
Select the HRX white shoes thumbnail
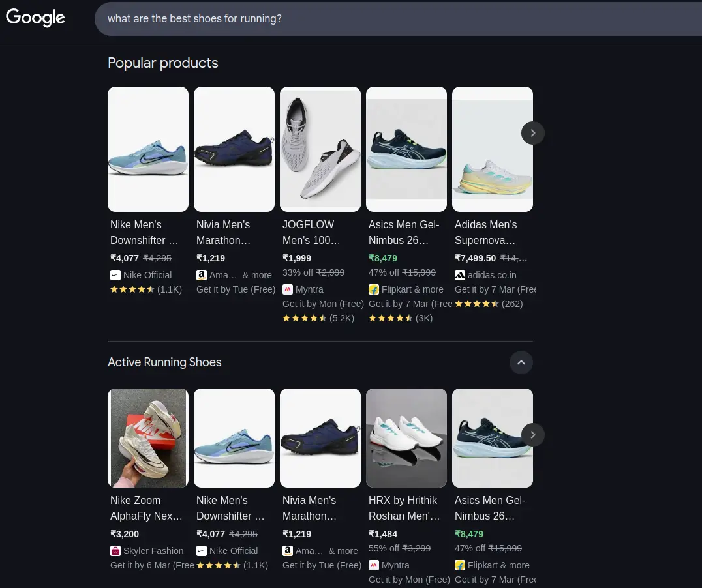click(406, 438)
